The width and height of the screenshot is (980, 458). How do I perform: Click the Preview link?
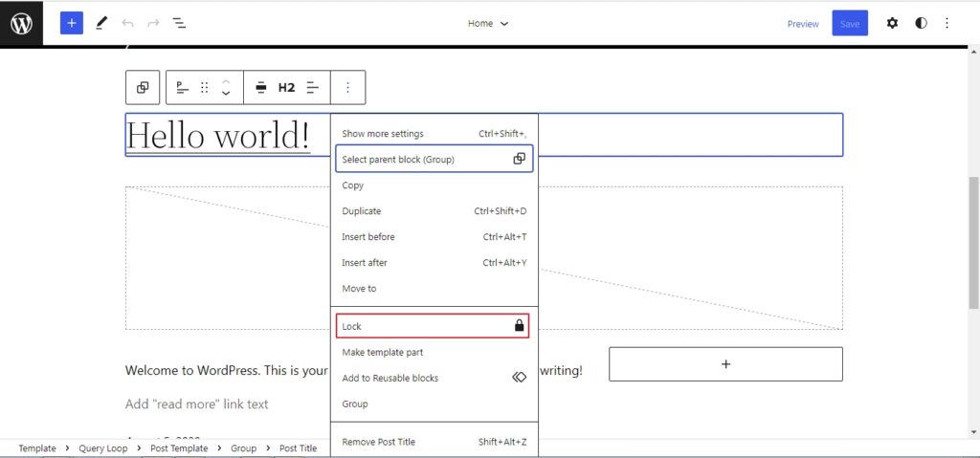(803, 24)
